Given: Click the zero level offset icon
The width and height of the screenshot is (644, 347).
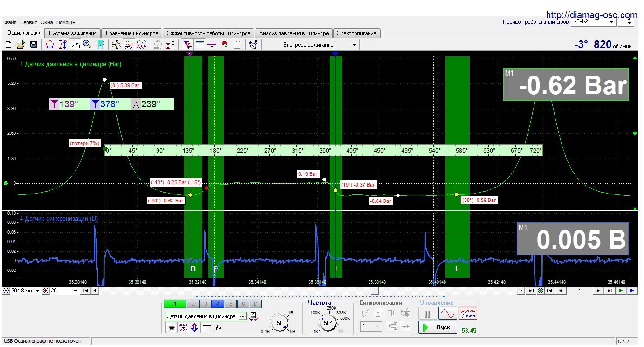Looking at the screenshot, I should click(171, 45).
